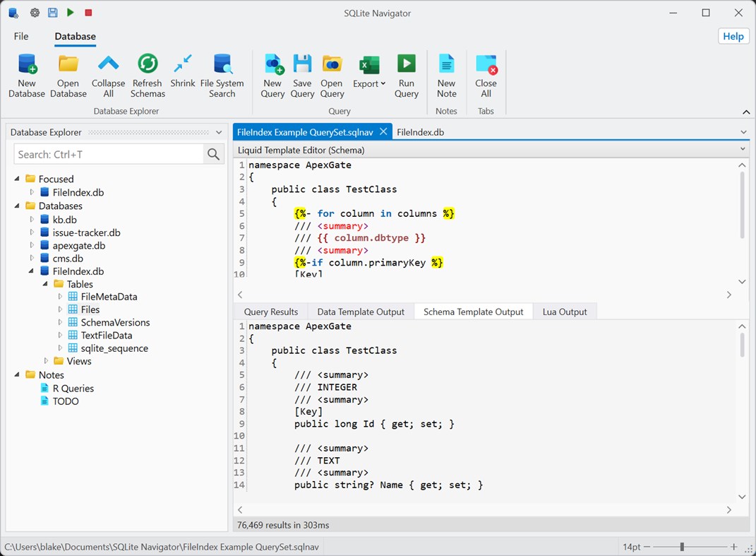This screenshot has width=756, height=556.
Task: Select the FileIndex Example QuerySet.sqlnav tab
Action: 305,132
